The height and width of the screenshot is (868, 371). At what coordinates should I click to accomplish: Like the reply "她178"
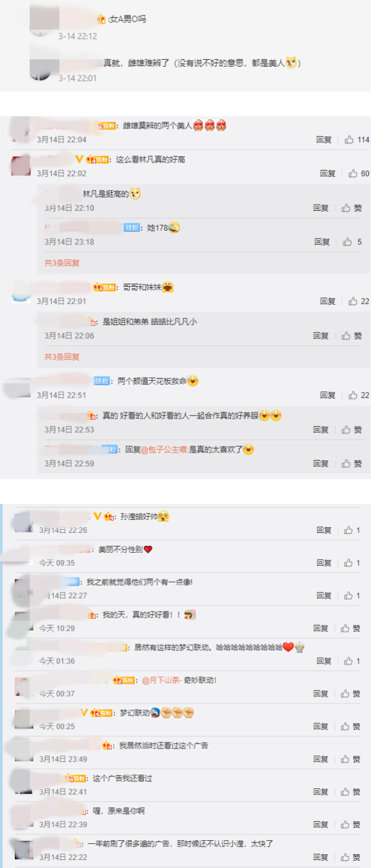tap(352, 242)
